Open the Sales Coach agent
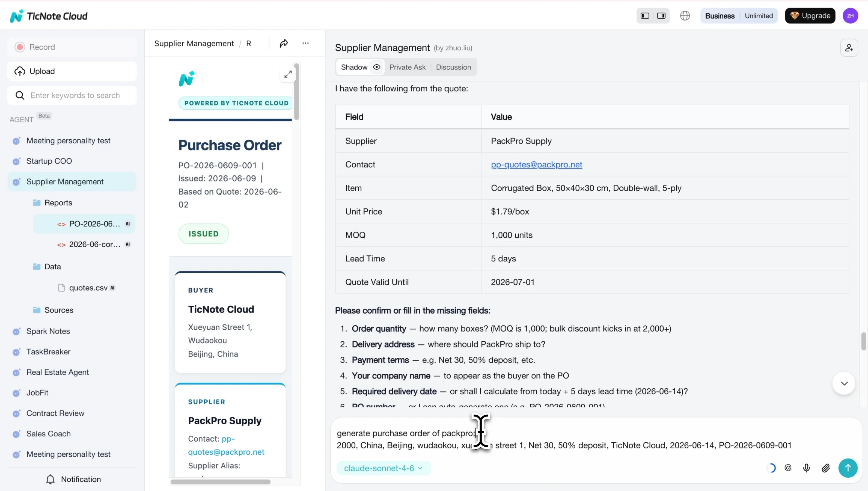This screenshot has height=491, width=868. pyautogui.click(x=49, y=434)
